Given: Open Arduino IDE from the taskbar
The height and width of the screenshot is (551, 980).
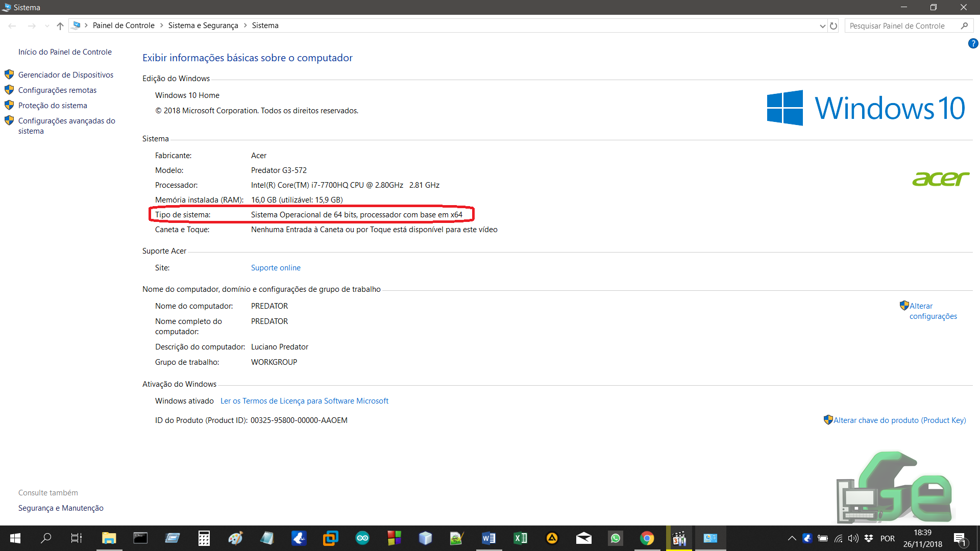Looking at the screenshot, I should [x=362, y=538].
